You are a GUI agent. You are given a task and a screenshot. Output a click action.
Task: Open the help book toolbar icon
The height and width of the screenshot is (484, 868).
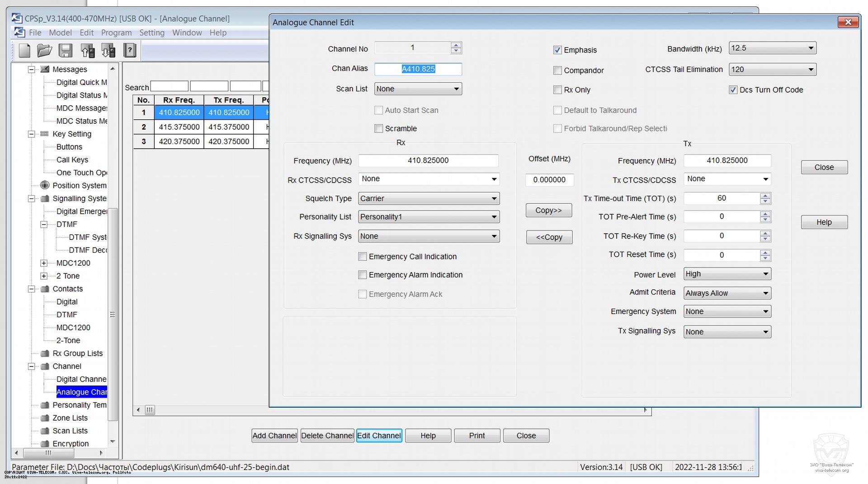pos(130,51)
